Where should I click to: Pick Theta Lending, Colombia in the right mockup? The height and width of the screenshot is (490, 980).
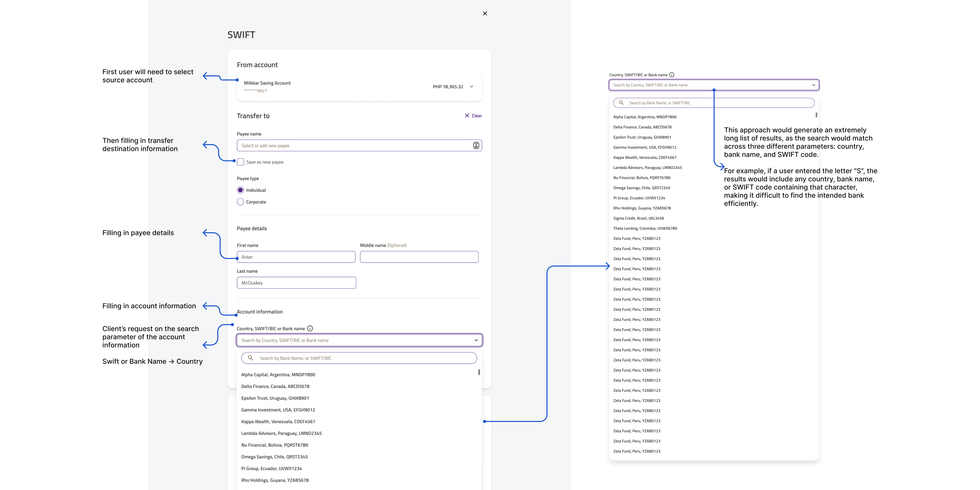tap(645, 229)
